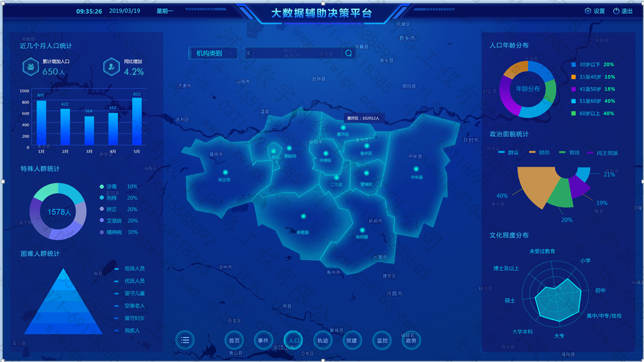Click the back arrow in search bar

point(249,53)
